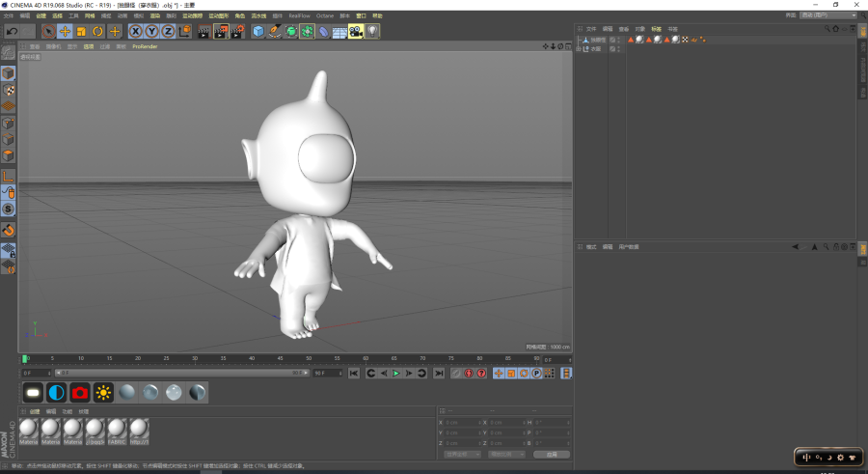
Task: Select the FABRIC material thumbnail
Action: click(x=117, y=429)
